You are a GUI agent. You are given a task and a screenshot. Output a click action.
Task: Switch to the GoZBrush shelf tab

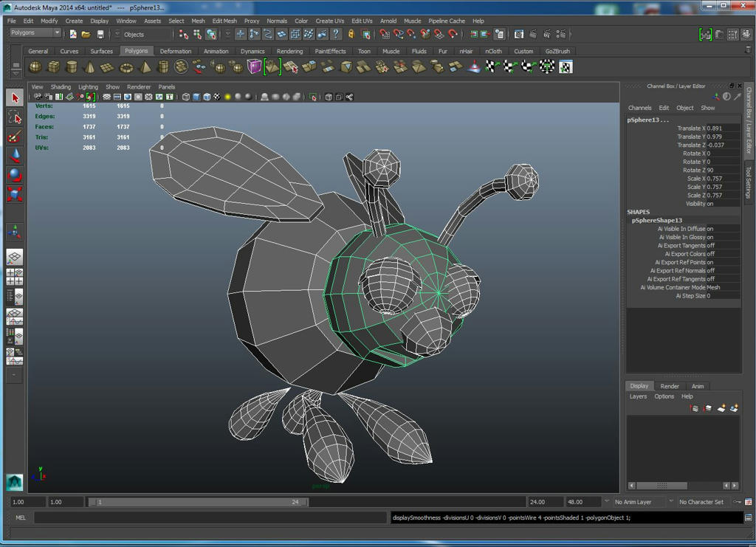pos(557,51)
